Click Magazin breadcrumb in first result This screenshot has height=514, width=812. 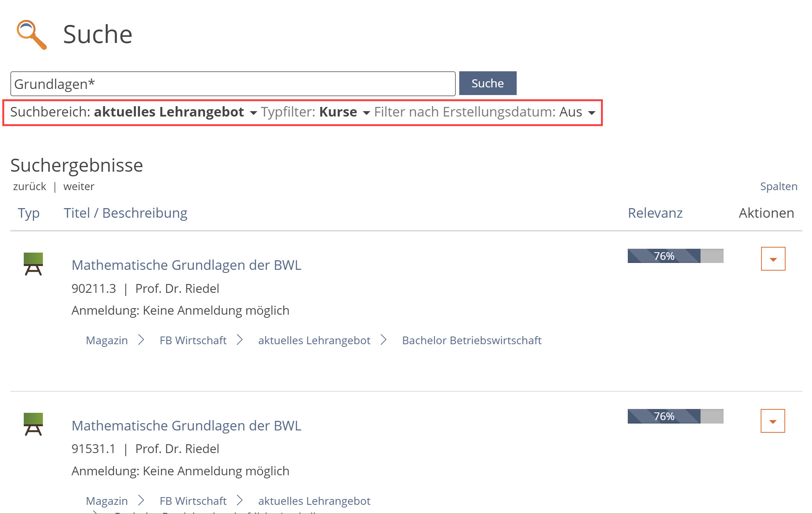click(x=107, y=340)
